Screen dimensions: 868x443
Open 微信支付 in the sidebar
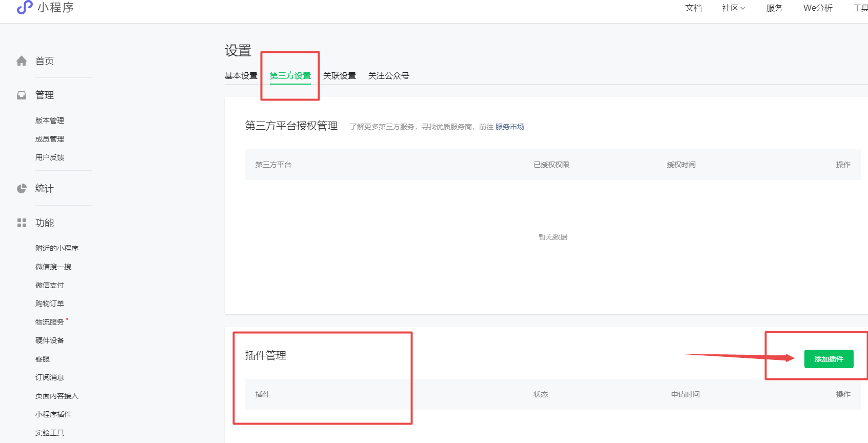pyautogui.click(x=50, y=285)
